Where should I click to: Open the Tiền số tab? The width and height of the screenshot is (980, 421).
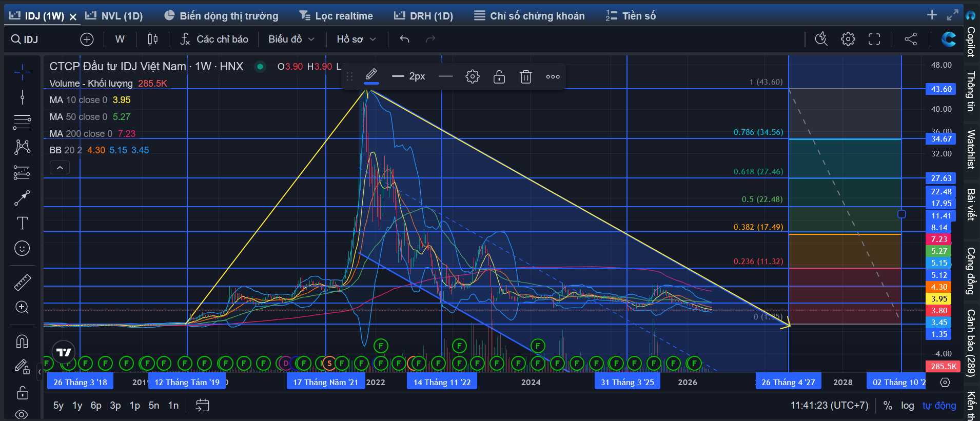click(x=631, y=16)
